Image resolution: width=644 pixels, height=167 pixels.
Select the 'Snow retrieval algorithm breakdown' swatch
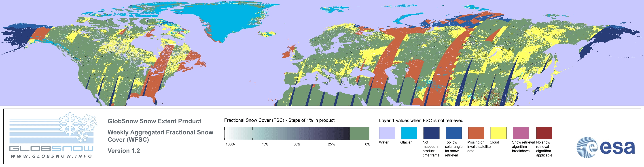point(521,133)
